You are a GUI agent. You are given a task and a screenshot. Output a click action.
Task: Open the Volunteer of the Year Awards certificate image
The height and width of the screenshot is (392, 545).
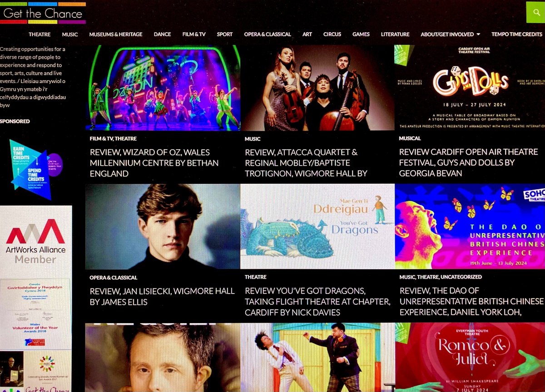pyautogui.click(x=35, y=314)
